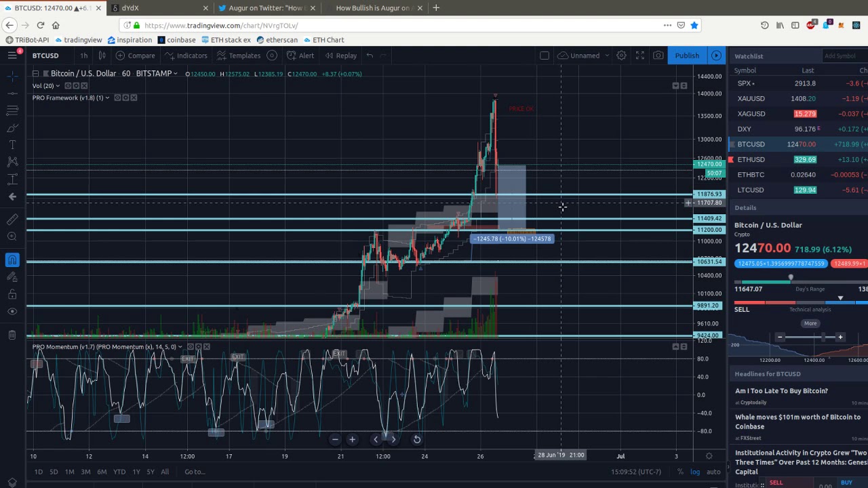Expand the Vol (20) indicator dropdown
This screenshot has width=868, height=488.
(58, 86)
